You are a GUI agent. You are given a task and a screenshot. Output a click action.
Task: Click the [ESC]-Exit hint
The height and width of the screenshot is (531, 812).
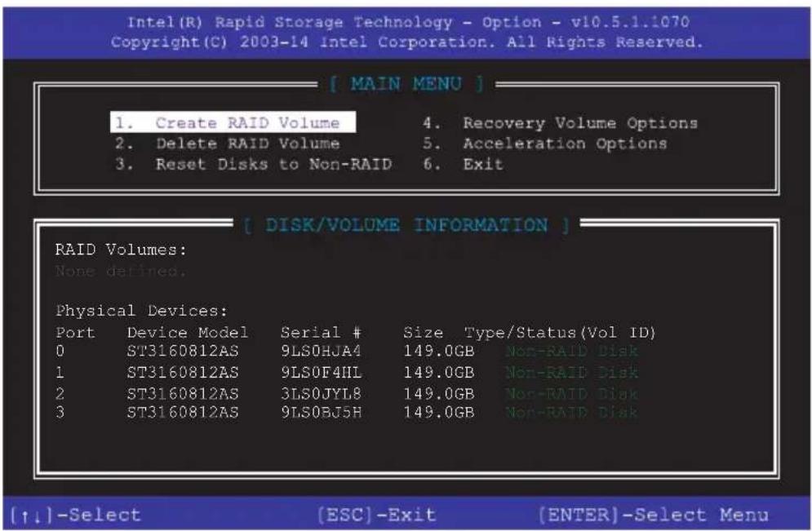pos(376,515)
